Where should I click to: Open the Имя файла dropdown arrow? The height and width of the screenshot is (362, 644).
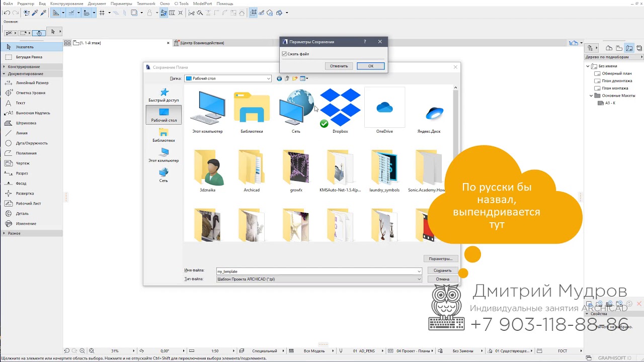pos(419,271)
